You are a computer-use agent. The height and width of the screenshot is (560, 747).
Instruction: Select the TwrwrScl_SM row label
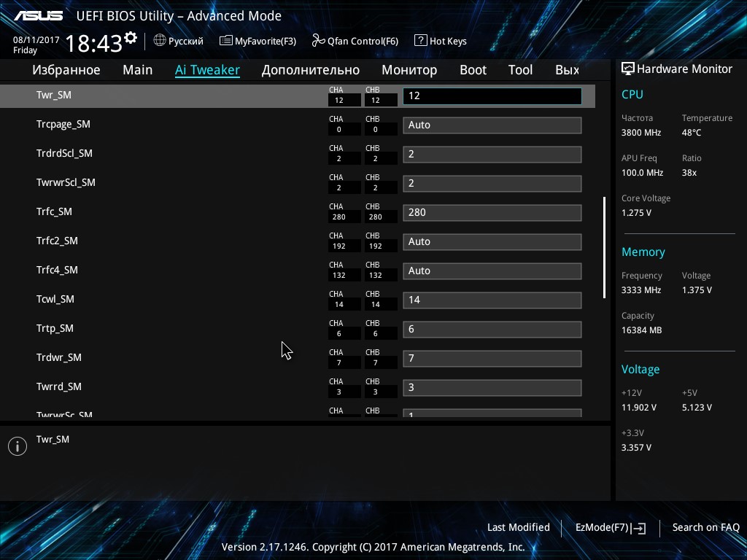(x=66, y=182)
